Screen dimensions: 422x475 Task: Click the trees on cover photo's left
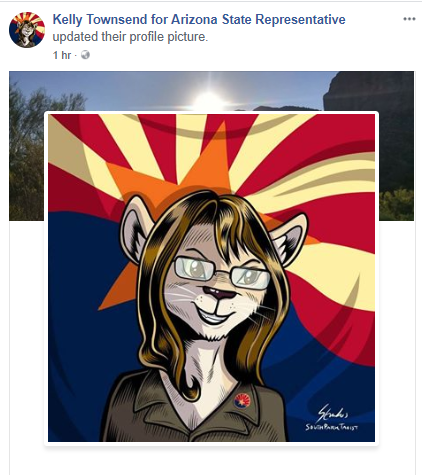tap(28, 150)
